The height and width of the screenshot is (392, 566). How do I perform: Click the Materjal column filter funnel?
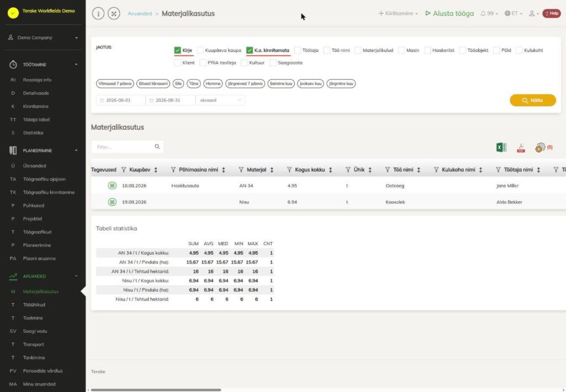tap(241, 169)
